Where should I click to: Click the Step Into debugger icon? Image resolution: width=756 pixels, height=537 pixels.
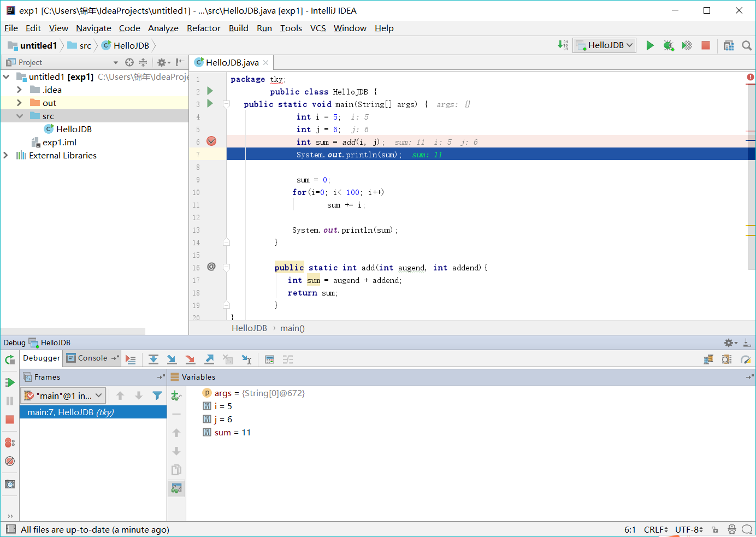click(172, 359)
